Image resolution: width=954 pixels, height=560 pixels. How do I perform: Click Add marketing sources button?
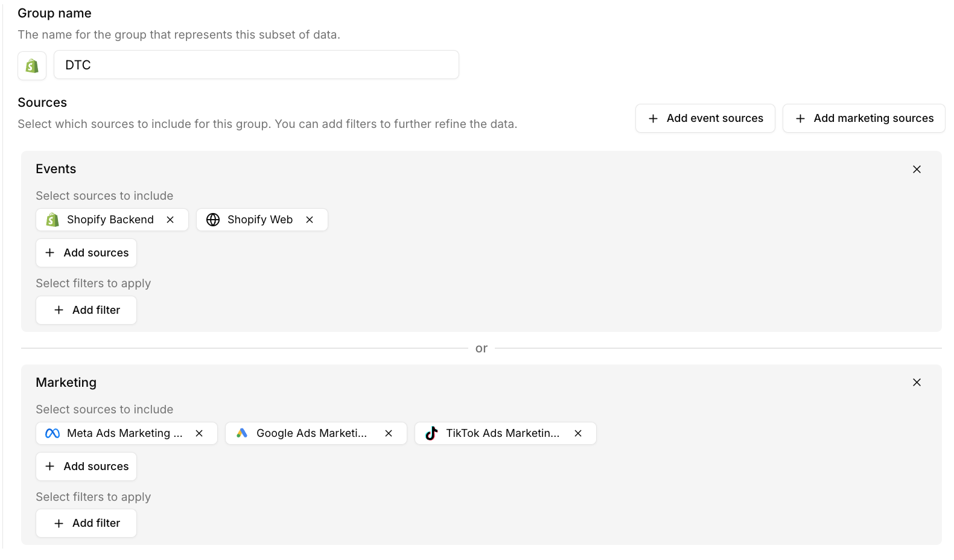coord(863,118)
